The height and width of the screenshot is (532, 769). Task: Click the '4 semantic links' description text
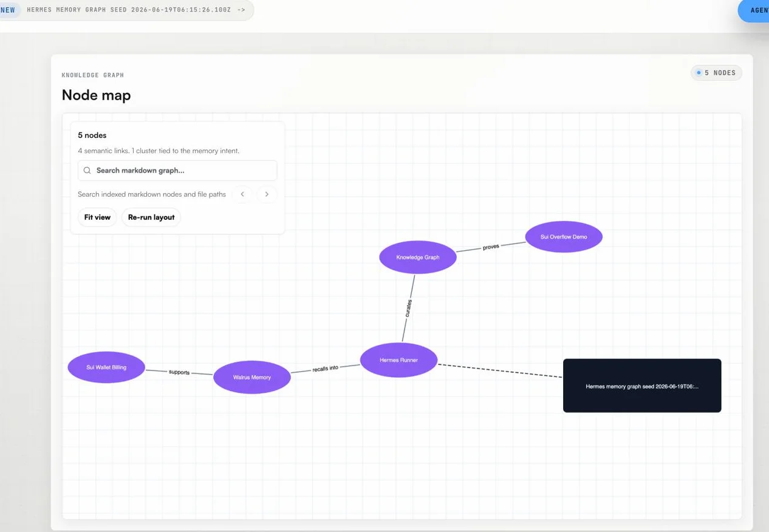159,151
